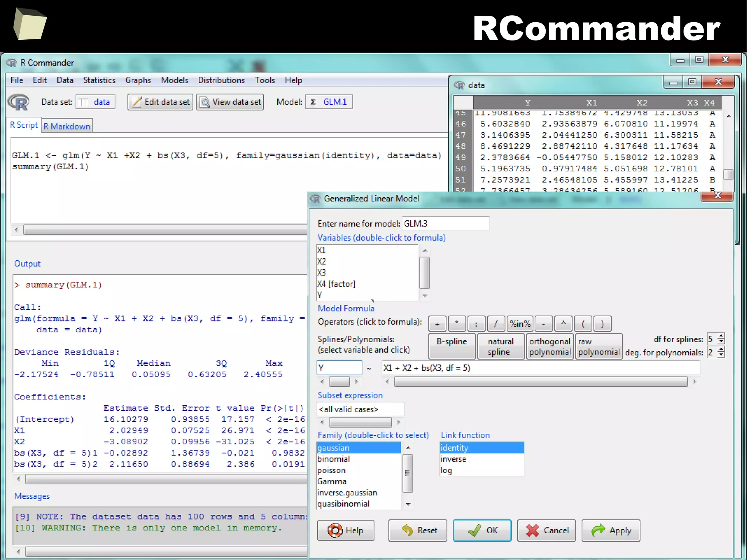The height and width of the screenshot is (560, 747).
Task: Select inverse.gaussian in the Family list
Action: 359,493
